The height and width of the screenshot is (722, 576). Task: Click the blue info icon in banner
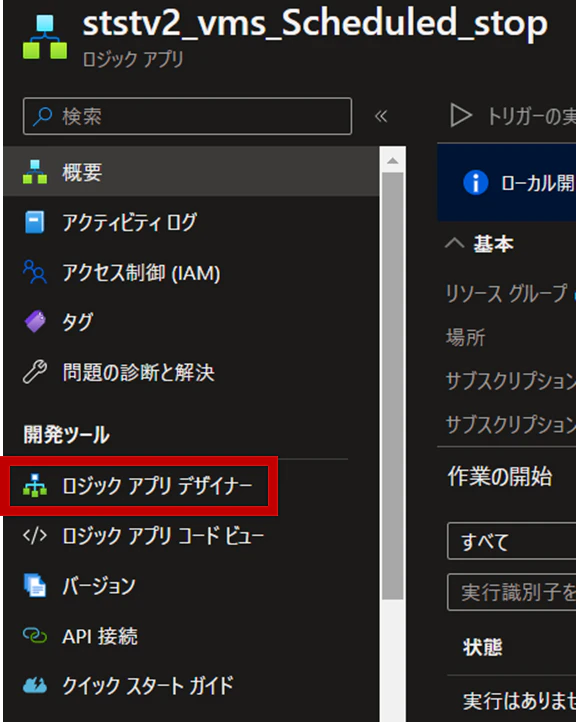tap(476, 182)
